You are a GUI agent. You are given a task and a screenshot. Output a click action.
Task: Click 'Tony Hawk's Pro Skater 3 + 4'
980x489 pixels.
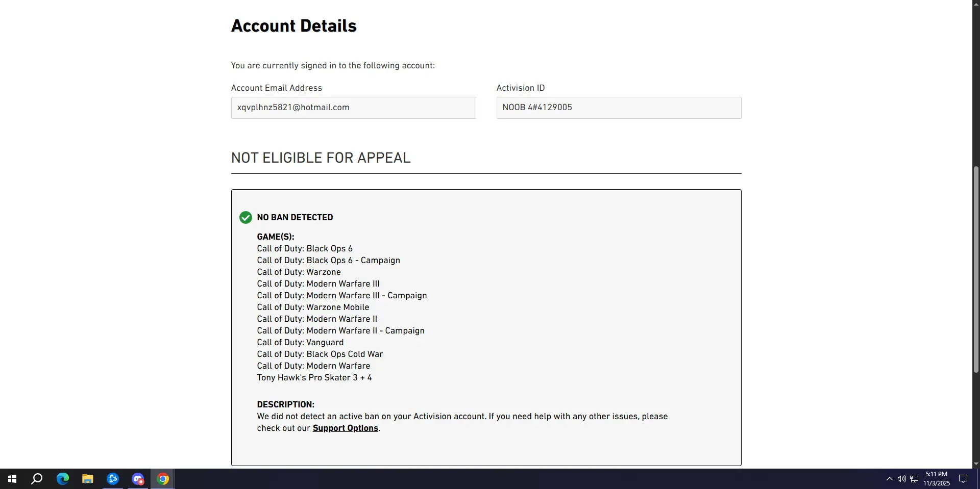point(314,378)
